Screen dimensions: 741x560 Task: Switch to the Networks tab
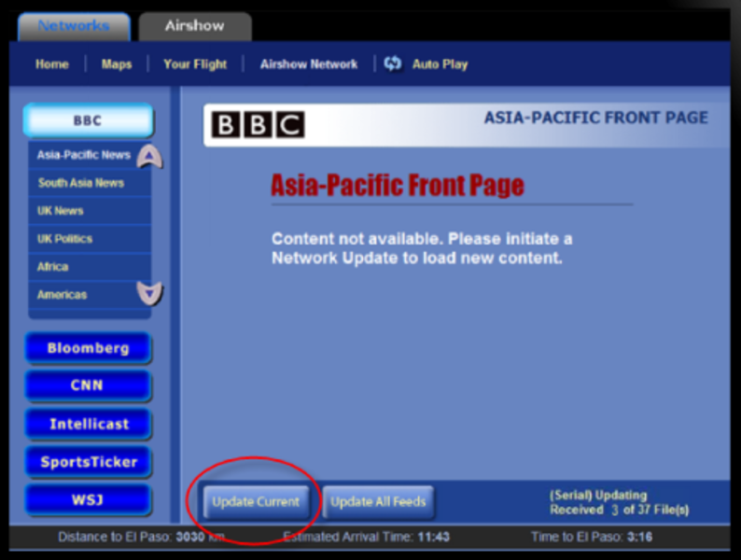click(73, 26)
